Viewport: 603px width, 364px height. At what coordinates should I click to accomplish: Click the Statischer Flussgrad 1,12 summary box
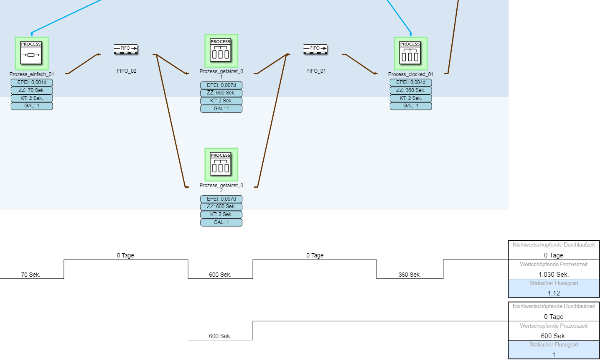(553, 289)
